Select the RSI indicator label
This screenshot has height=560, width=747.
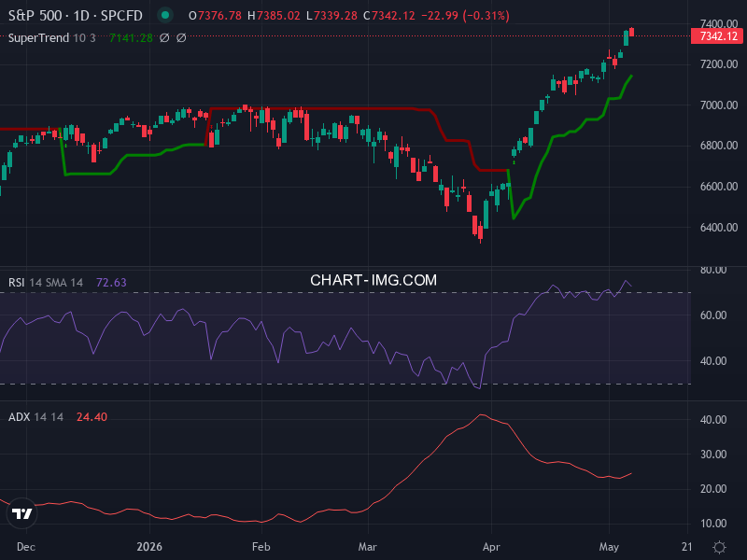tap(16, 283)
